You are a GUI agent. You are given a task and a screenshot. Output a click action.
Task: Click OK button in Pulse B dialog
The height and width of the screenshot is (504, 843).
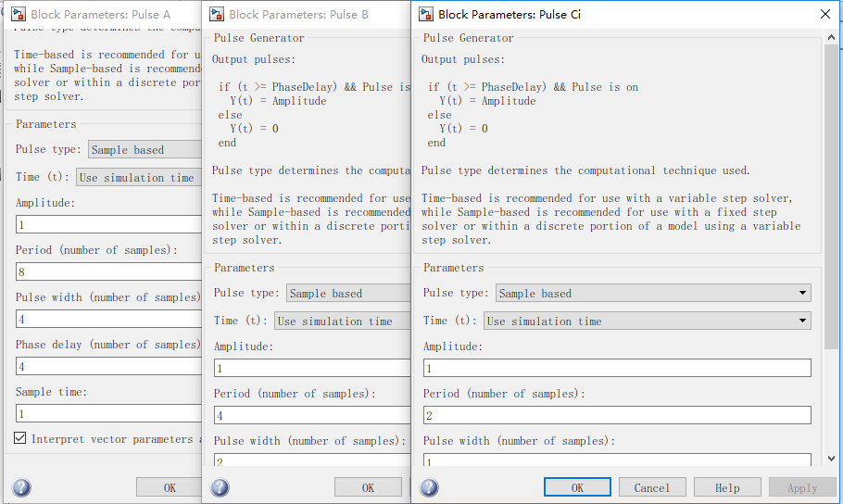368,487
